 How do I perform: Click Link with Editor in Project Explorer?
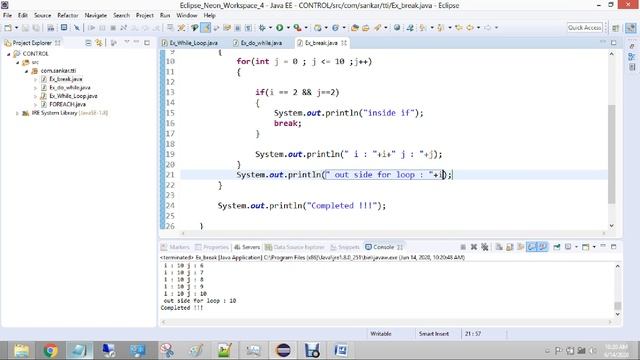pyautogui.click(x=99, y=42)
